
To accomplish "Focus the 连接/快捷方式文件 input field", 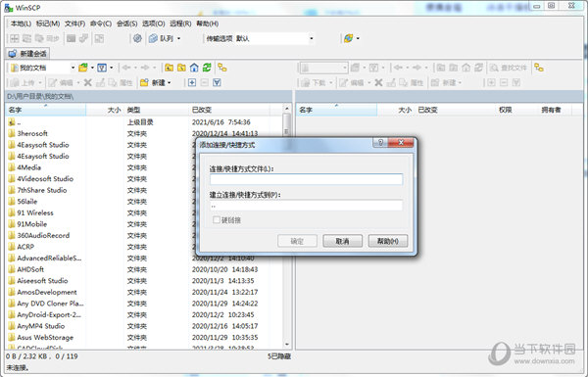I will pyautogui.click(x=306, y=179).
